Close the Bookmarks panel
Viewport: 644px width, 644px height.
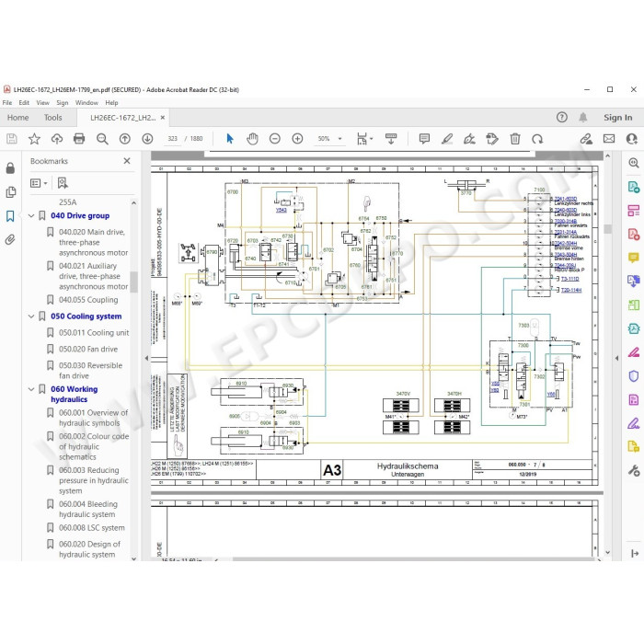pos(127,161)
